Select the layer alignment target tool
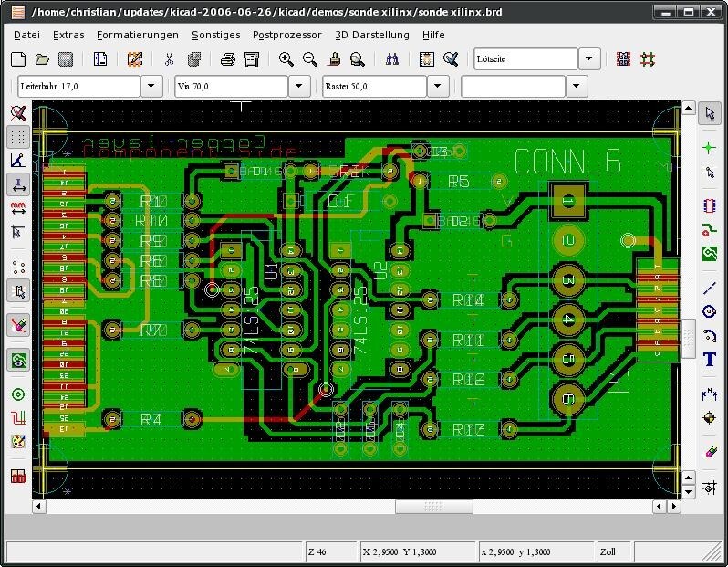The image size is (728, 567). click(x=710, y=418)
